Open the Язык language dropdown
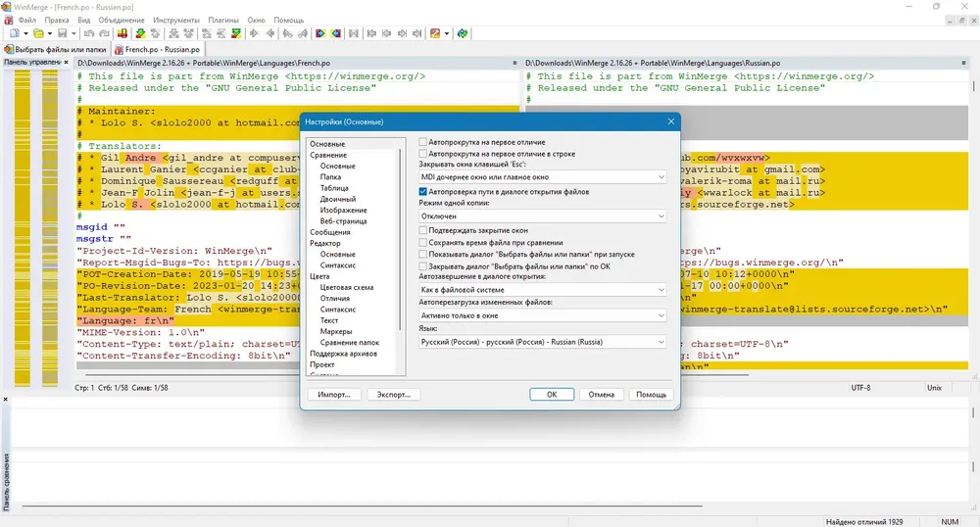 click(x=542, y=342)
